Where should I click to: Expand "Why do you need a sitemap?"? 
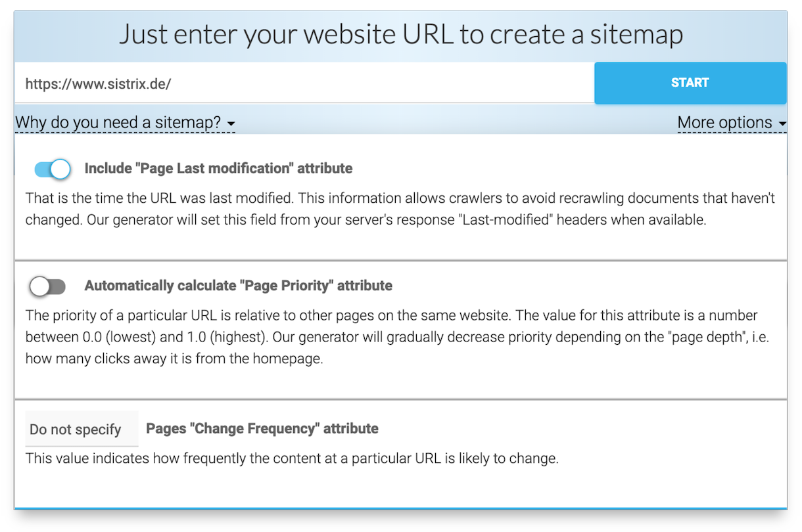(x=118, y=122)
